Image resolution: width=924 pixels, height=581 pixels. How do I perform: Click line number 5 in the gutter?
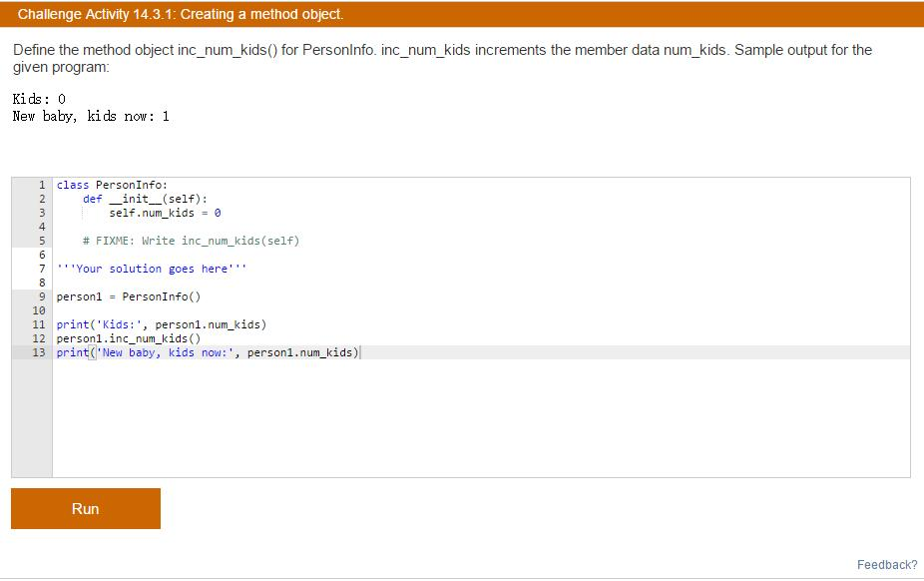[42, 241]
